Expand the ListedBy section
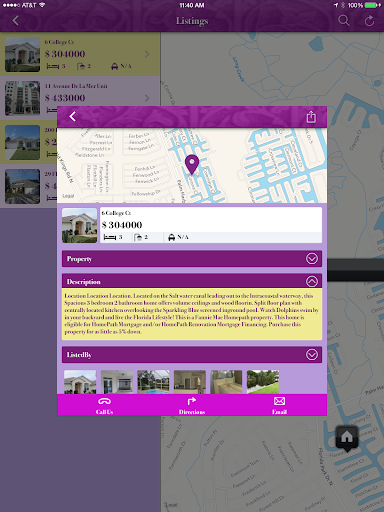Image resolution: width=384 pixels, height=512 pixels. pyautogui.click(x=192, y=355)
